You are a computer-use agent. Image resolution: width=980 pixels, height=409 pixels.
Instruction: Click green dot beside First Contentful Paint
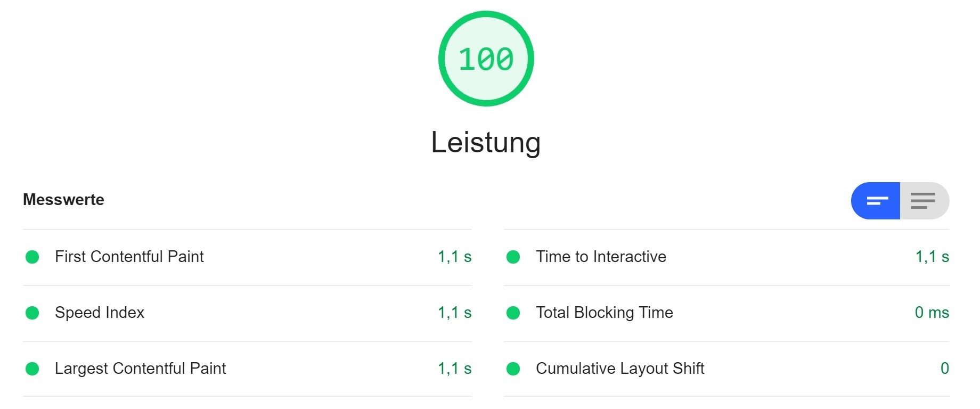click(x=32, y=257)
